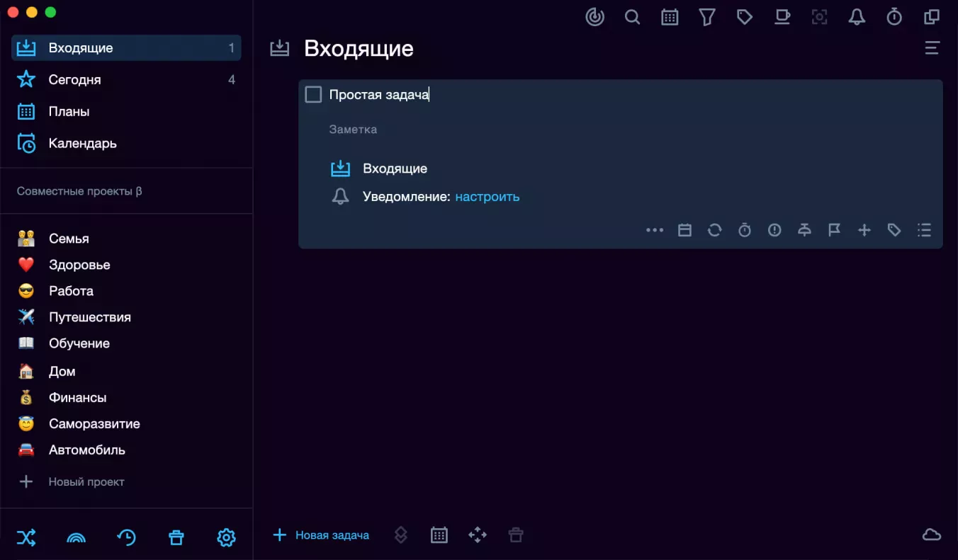Click the pushpin icon in task card

click(x=804, y=230)
